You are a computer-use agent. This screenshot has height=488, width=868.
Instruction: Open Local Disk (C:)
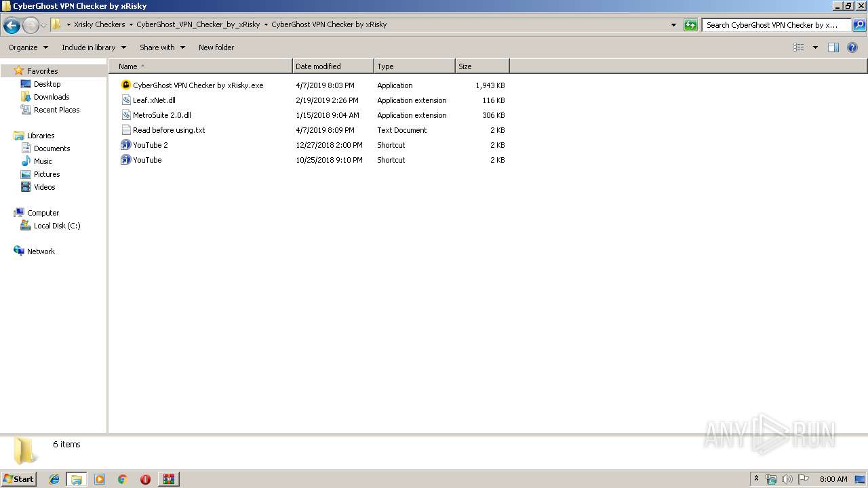tap(57, 226)
